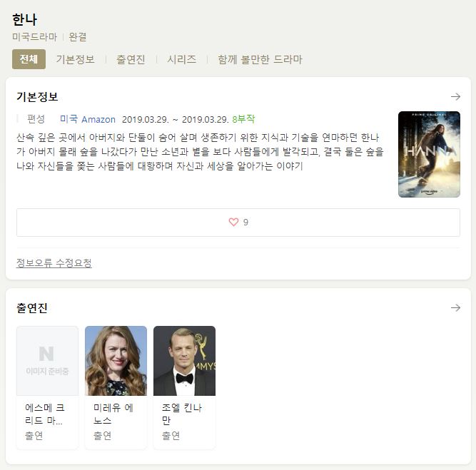Switch to the 기본정보 tab

pos(75,59)
